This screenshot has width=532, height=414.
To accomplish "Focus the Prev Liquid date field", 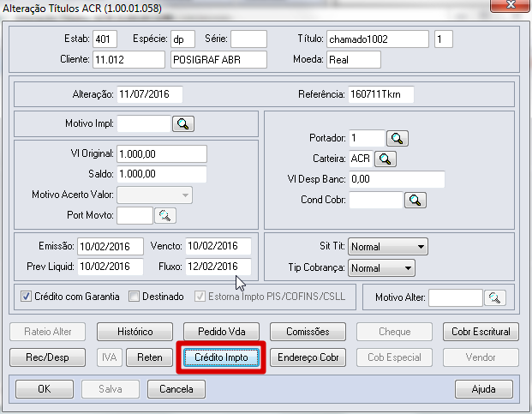I will [111, 267].
